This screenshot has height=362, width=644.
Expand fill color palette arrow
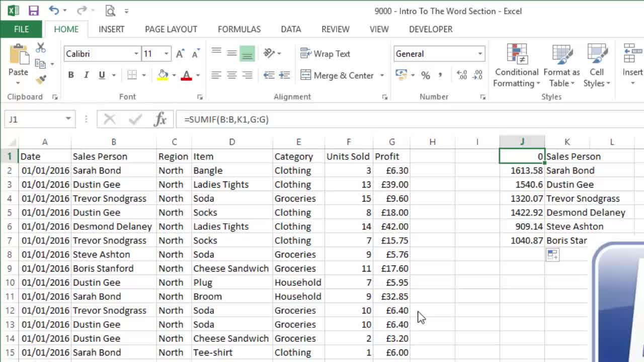pos(174,75)
